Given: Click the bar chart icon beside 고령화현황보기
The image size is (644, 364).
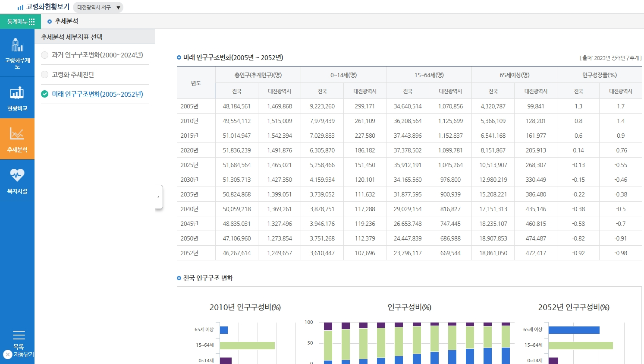Looking at the screenshot, I should click(20, 7).
